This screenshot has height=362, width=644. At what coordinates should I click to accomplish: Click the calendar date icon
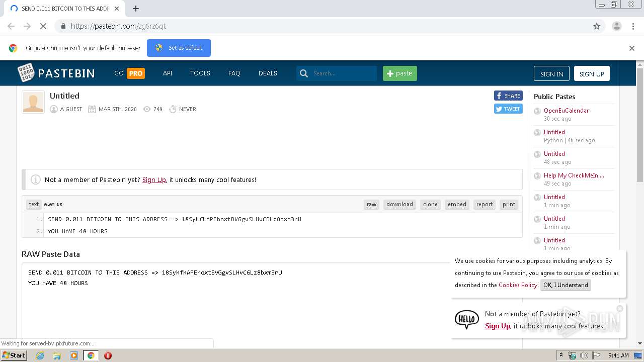92,109
